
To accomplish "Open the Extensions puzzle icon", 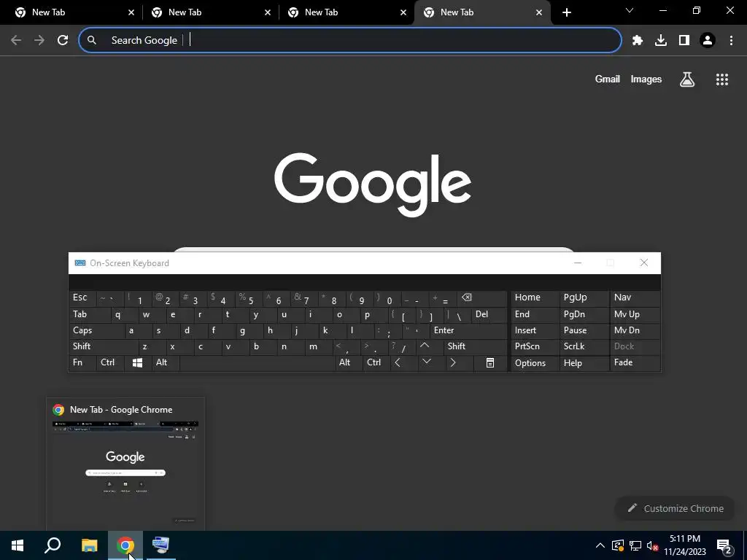I will [638, 41].
